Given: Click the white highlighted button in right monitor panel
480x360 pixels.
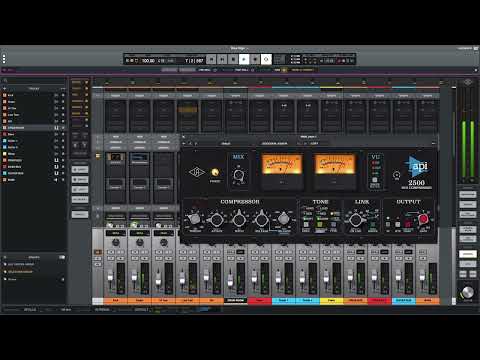Looking at the screenshot, I should [468, 254].
